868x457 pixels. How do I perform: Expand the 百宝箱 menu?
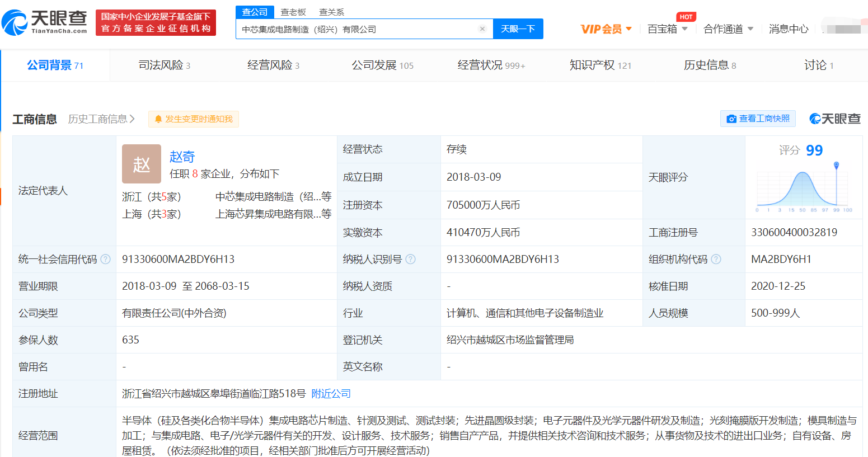(x=667, y=29)
